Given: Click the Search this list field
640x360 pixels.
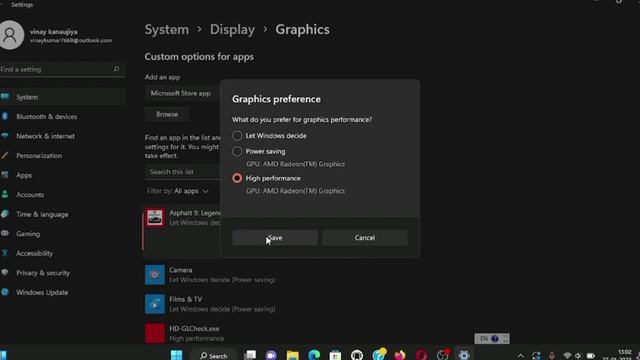Looking at the screenshot, I should tap(182, 172).
